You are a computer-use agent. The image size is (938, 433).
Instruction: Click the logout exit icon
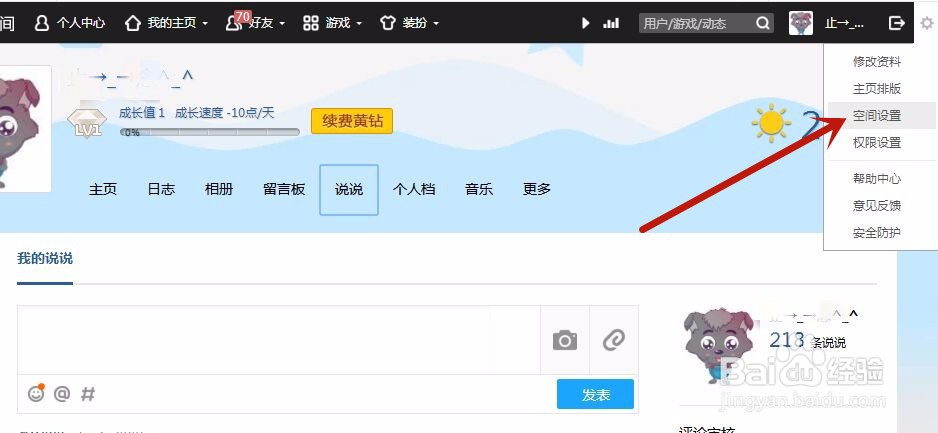point(897,23)
